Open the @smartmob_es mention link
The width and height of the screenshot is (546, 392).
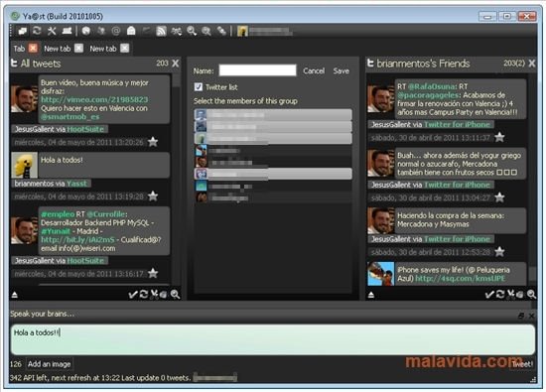coord(70,117)
